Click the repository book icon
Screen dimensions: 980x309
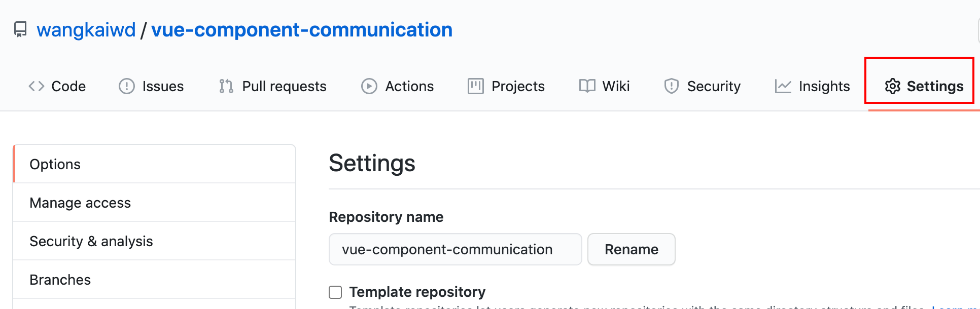point(20,29)
